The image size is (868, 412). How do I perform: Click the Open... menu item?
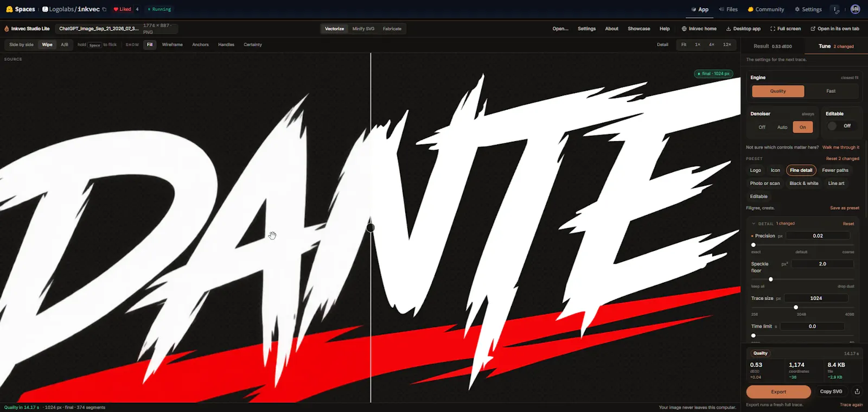point(560,29)
